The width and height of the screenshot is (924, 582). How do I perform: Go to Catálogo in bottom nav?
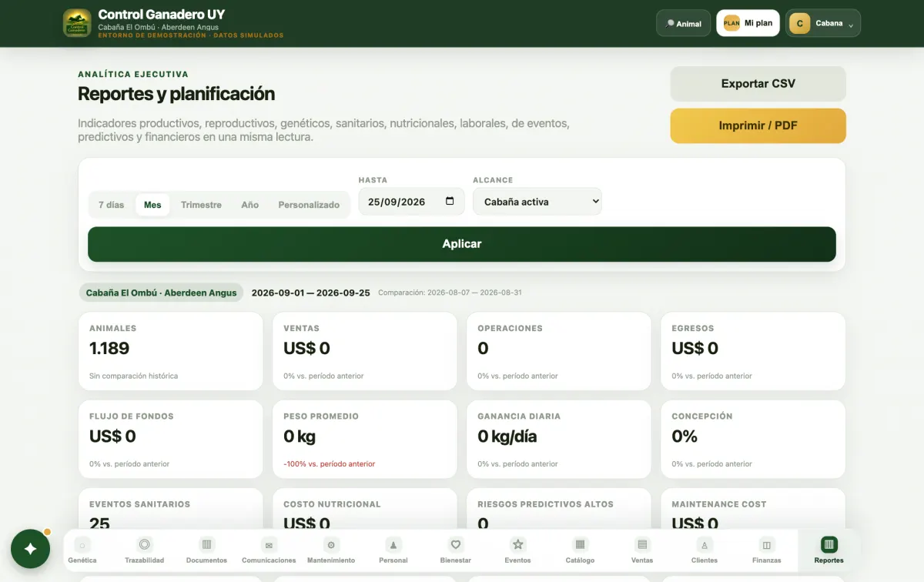tap(580, 550)
